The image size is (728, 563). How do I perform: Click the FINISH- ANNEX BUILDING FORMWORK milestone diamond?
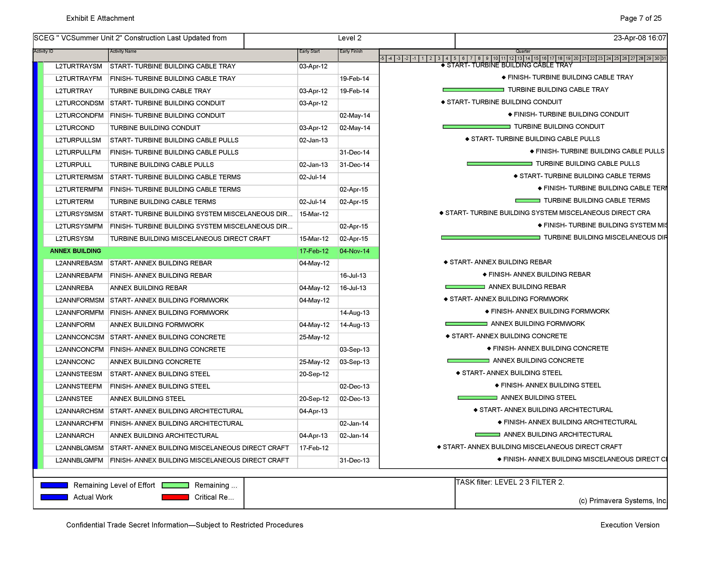click(487, 312)
